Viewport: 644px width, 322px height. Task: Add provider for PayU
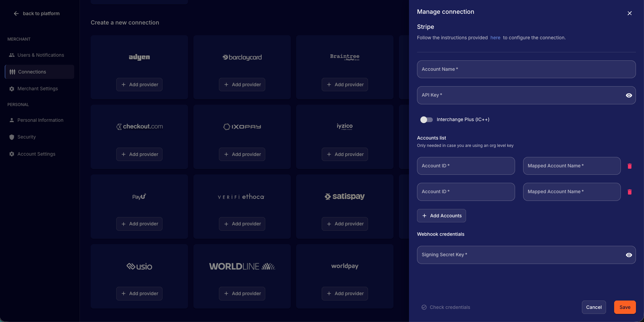click(139, 224)
